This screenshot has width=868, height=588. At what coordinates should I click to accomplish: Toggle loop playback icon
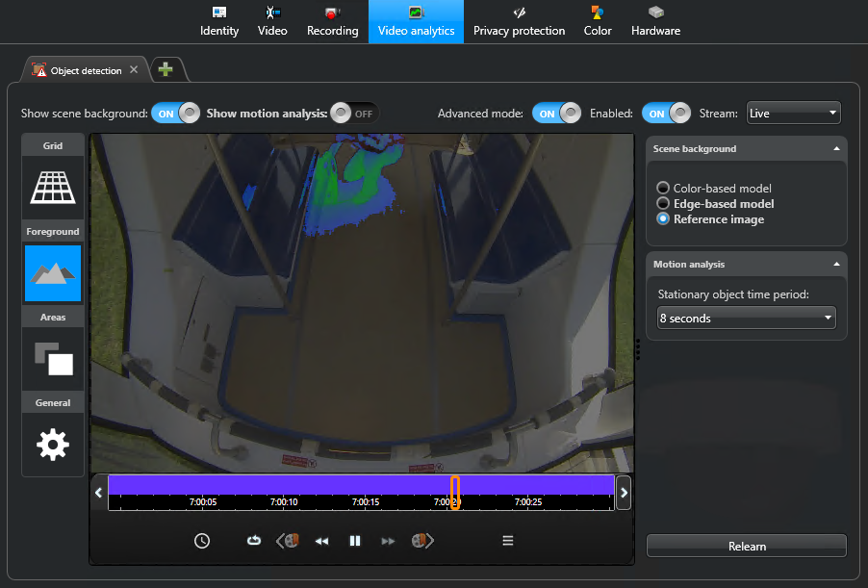click(254, 541)
